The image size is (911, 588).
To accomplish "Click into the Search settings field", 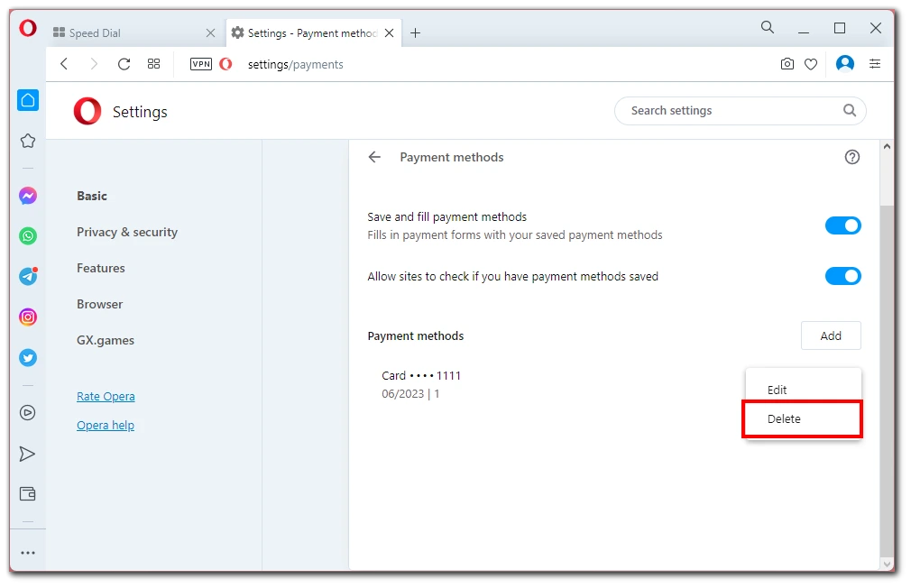I will click(740, 110).
